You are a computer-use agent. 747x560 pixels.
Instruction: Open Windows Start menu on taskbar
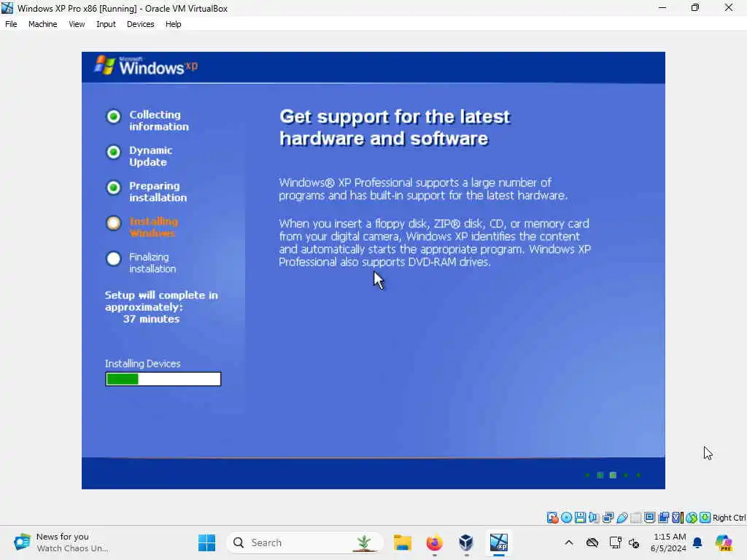point(206,542)
